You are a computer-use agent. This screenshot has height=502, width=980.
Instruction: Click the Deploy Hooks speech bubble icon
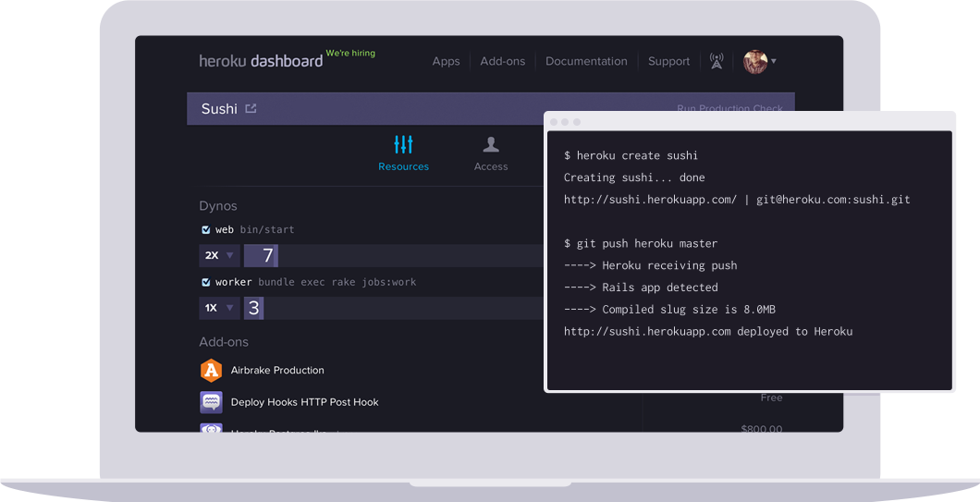click(211, 402)
